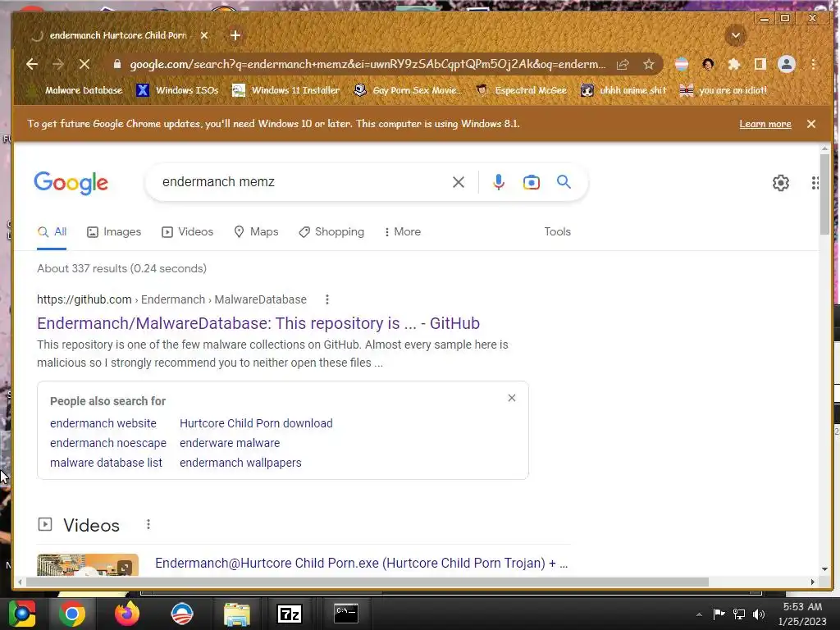Open the Endermanch/MalwareDatabase GitHub result
Viewport: 840px width, 630px height.
point(258,323)
